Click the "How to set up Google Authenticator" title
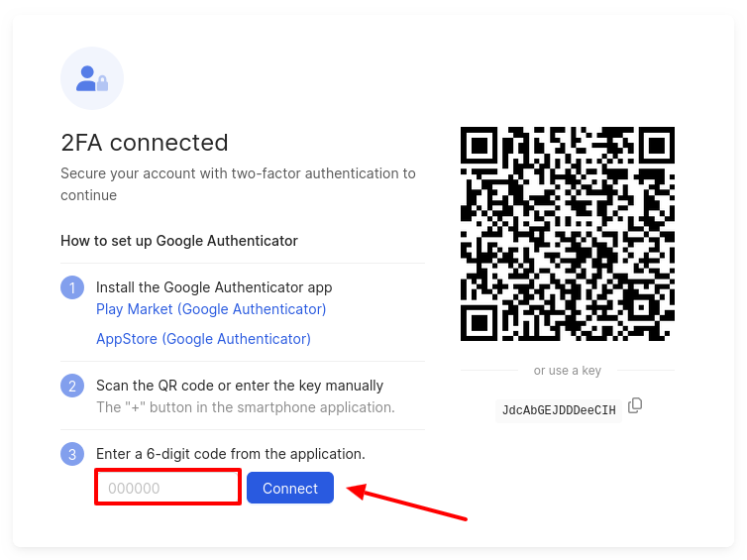Screen dimensions: 747x560 (179, 241)
